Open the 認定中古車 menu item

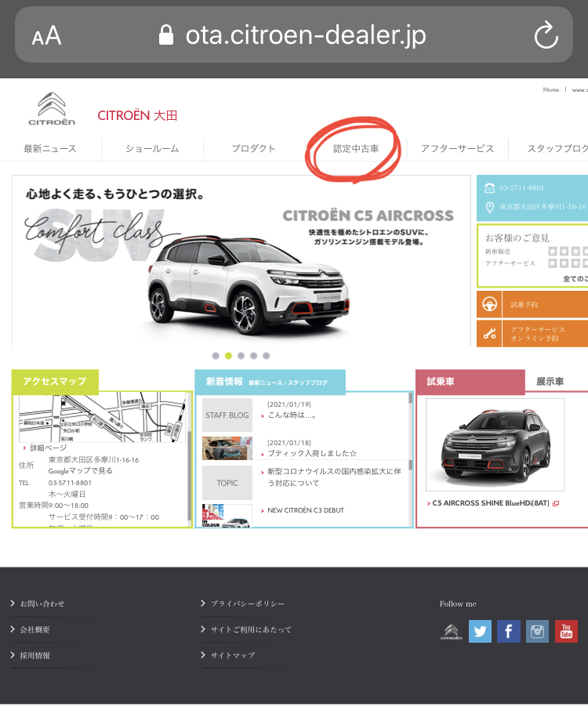(356, 148)
